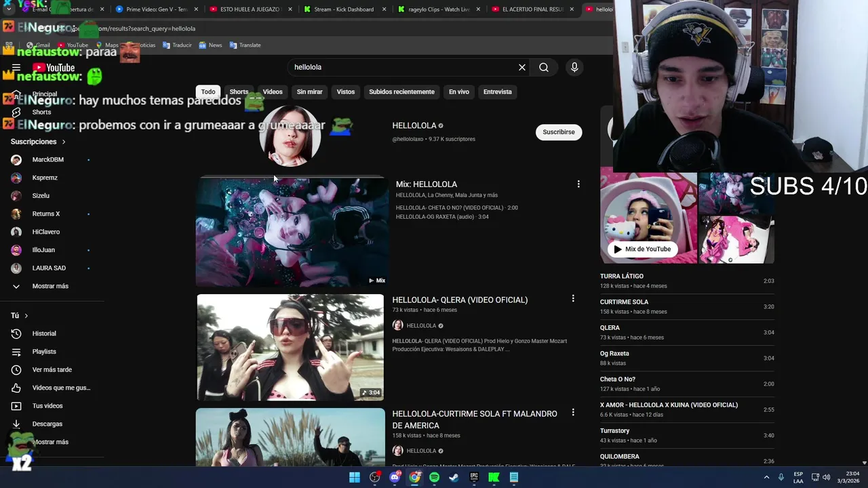Open the HELLOLOLA- QLERA (VIDEO OFICIAL) title
The width and height of the screenshot is (868, 488).
[x=460, y=300]
